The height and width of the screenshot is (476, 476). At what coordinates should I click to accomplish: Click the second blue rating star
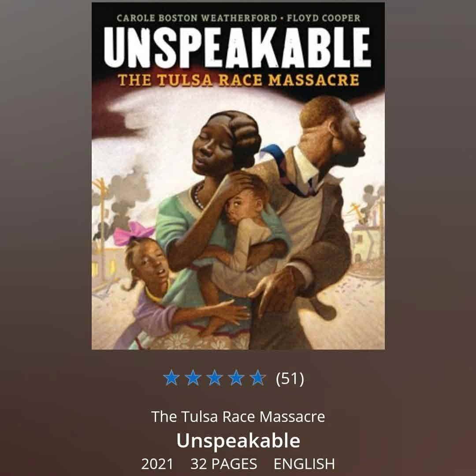(x=193, y=378)
